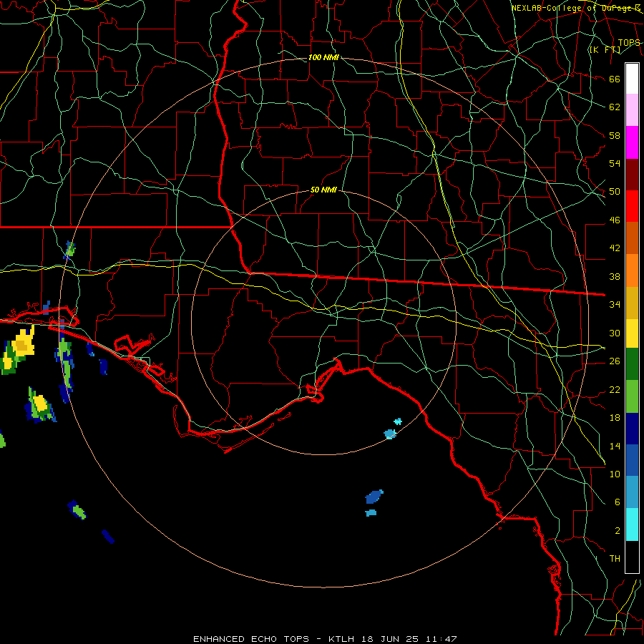Click the legend value "54"
This screenshot has height=644, width=644.
pyautogui.click(x=615, y=163)
